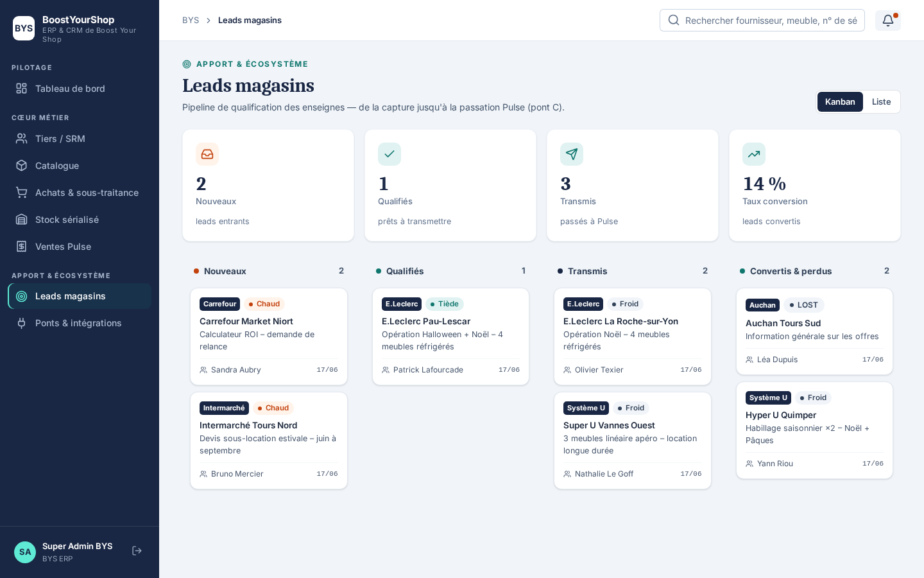924x578 pixels.
Task: Click Système U badge on Hyper U card
Action: pos(768,398)
